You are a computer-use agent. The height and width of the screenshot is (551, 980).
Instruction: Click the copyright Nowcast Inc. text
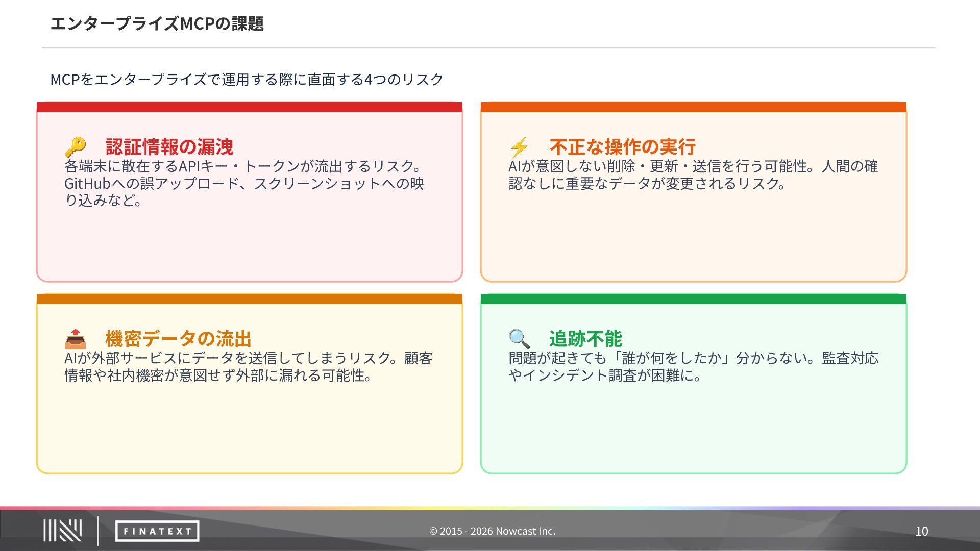point(492,531)
